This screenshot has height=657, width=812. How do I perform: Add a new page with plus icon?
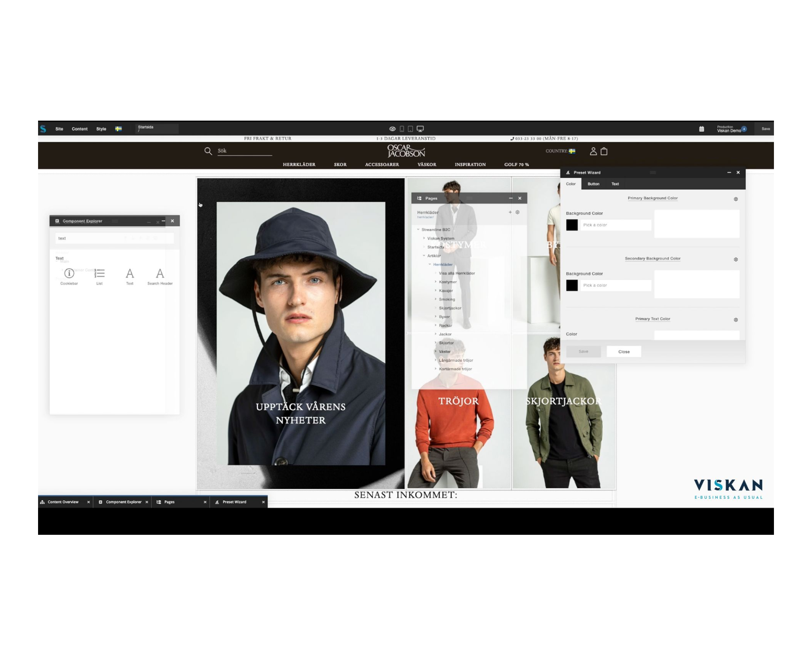coord(510,212)
